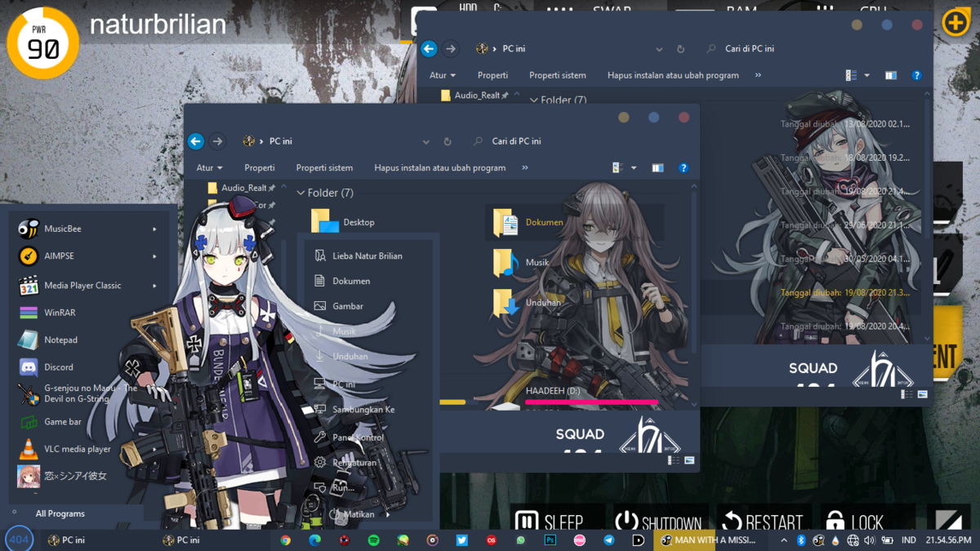Go back in front PC ini window

(x=196, y=141)
